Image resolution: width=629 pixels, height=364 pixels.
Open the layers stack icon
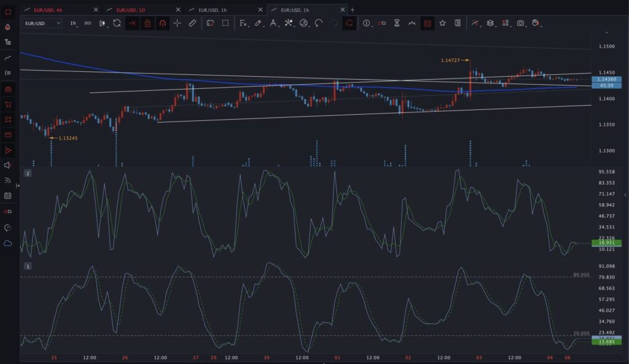pos(490,23)
